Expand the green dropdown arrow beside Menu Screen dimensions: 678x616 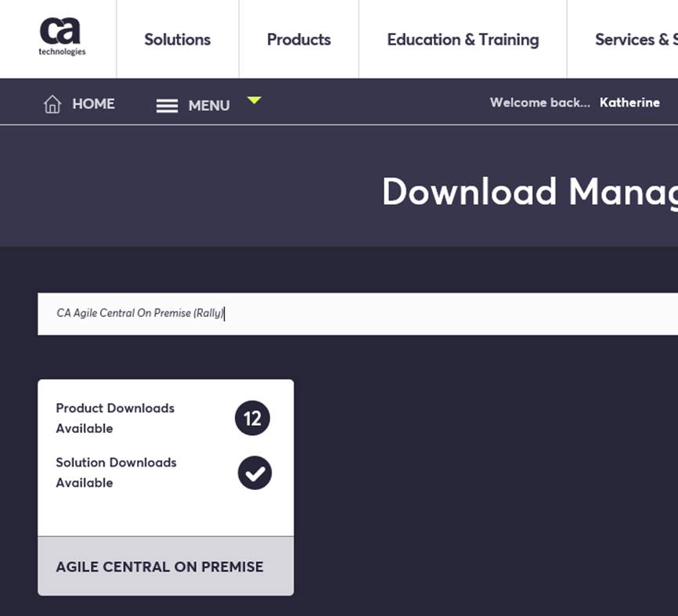254,100
